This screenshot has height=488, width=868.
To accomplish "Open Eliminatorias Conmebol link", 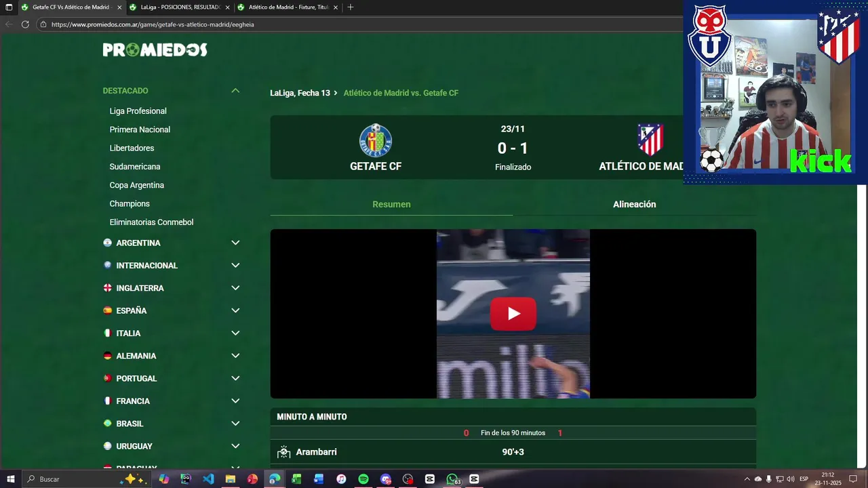I will coord(151,222).
